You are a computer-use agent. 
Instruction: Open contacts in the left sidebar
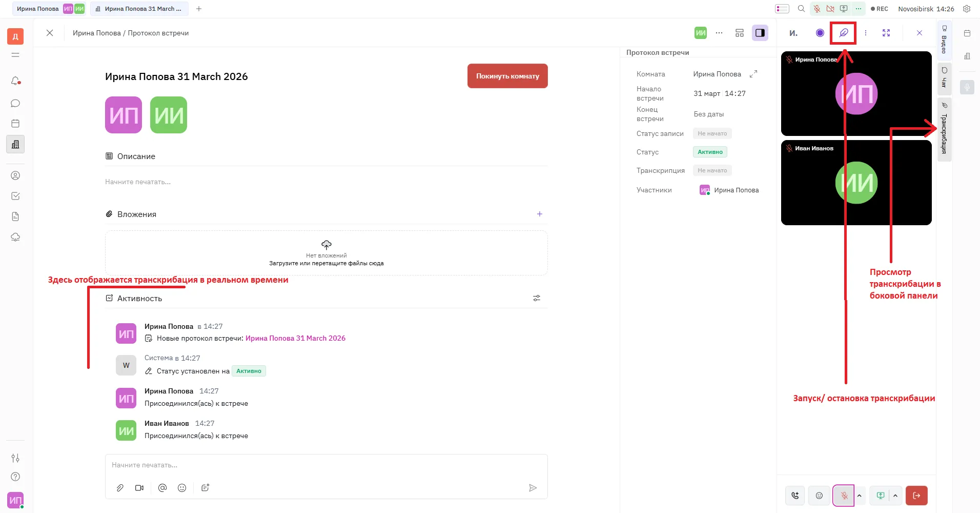[x=15, y=175]
